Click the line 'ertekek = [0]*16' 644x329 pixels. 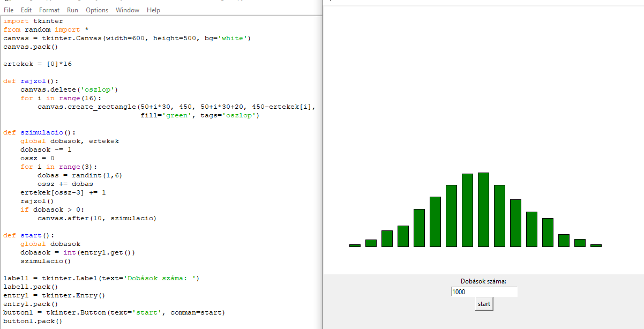tap(38, 64)
